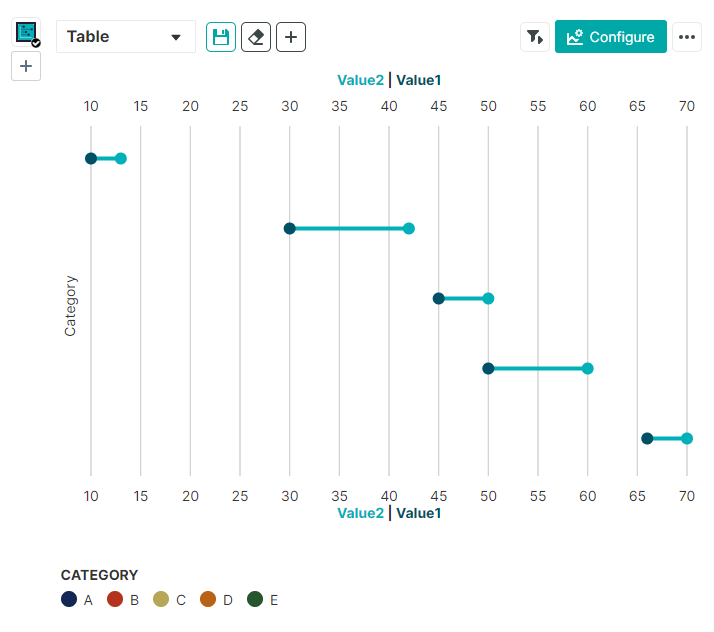This screenshot has width=714, height=632.
Task: Click the dumbbell bar between 50 and 60
Action: tap(538, 368)
